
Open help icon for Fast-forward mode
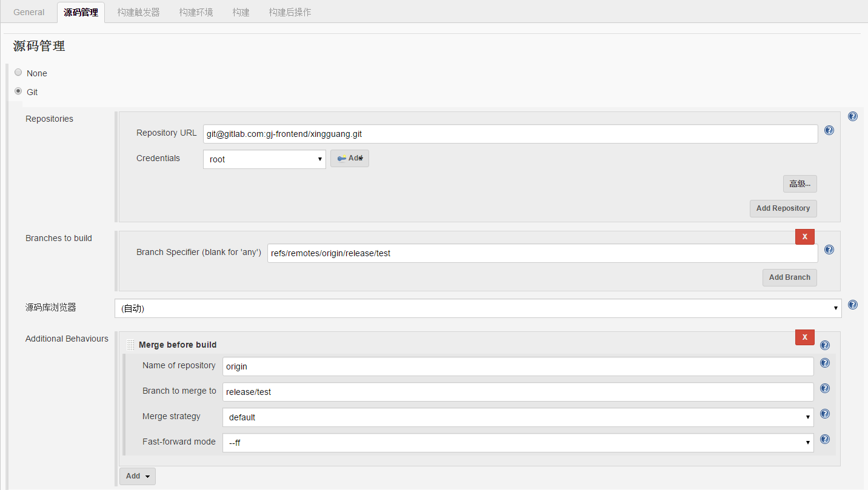pyautogui.click(x=824, y=439)
